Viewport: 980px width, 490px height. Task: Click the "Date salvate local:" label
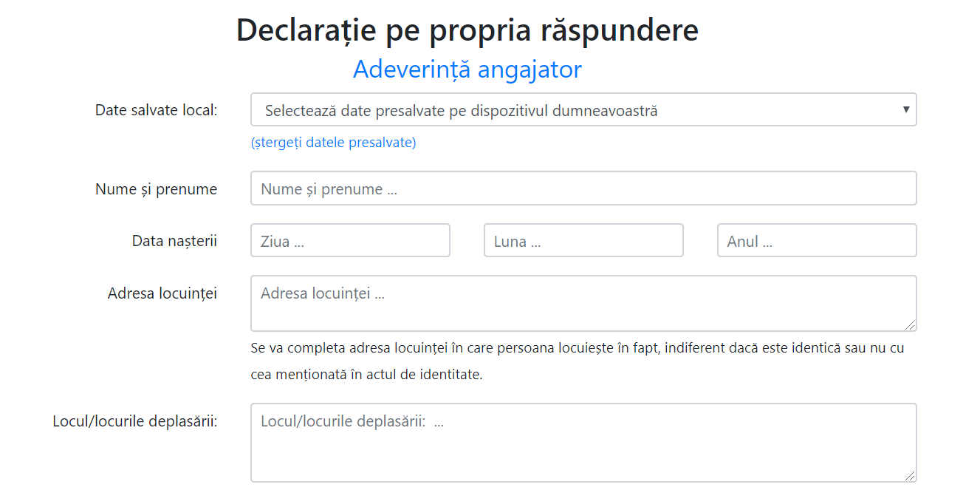pos(157,109)
